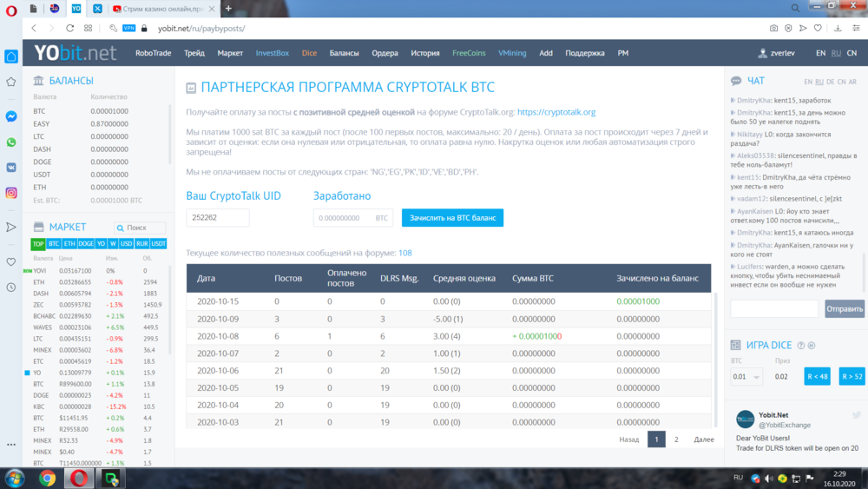The height and width of the screenshot is (489, 868).
Task: Click the 2020-10-08 date cell
Action: tap(218, 336)
